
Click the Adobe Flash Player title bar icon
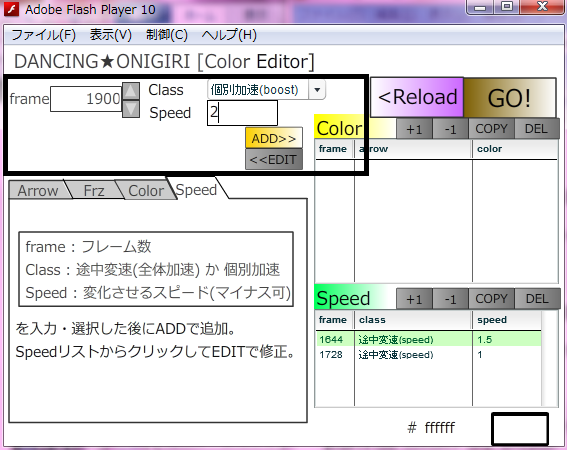pos(11,9)
